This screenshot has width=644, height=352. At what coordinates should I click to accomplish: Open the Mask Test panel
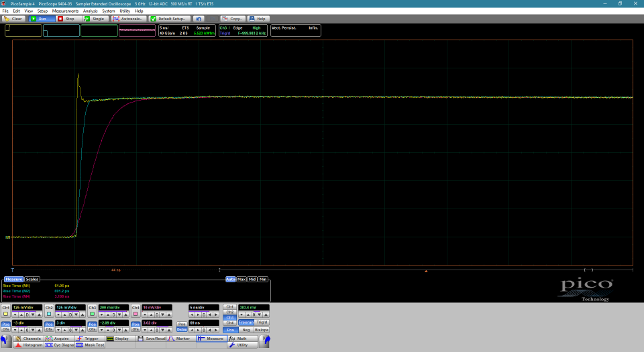tap(91, 345)
